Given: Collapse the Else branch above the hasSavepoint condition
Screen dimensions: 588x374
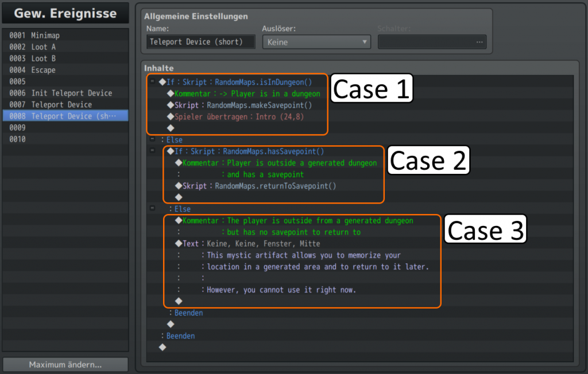Looking at the screenshot, I should [152, 139].
